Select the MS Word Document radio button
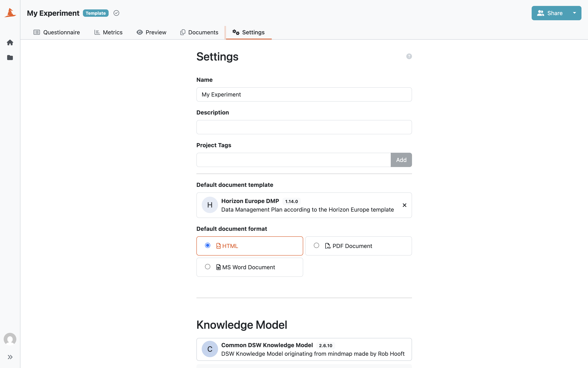 point(207,267)
